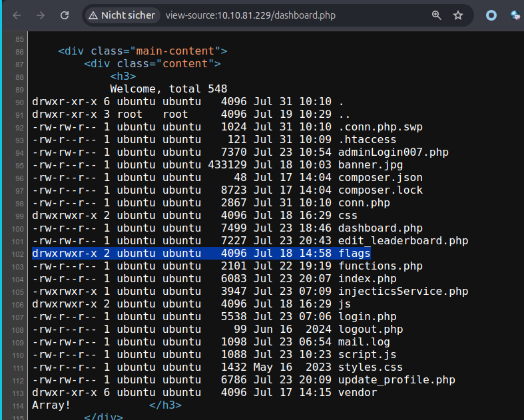Click line number 102 in the gutter
The width and height of the screenshot is (524, 420).
click(18, 254)
